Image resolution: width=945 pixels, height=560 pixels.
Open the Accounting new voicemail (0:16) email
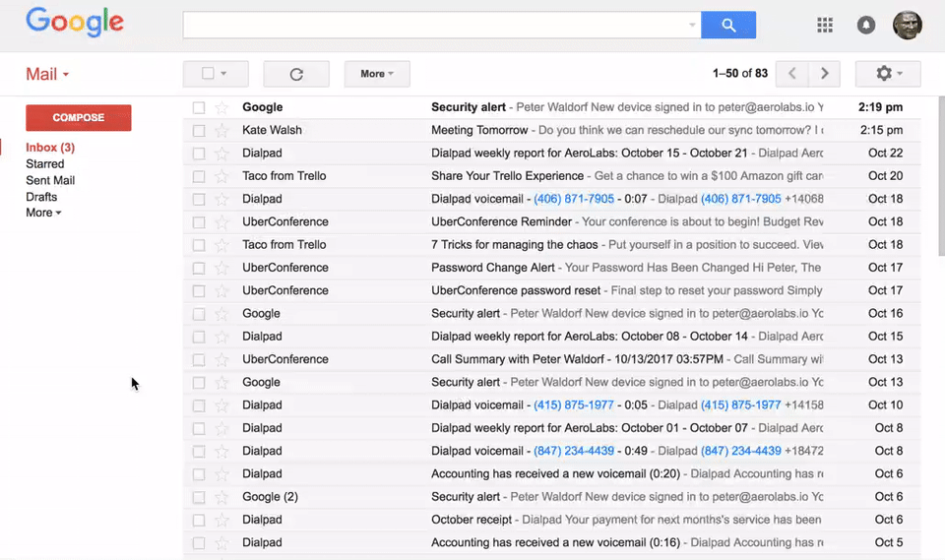tap(551, 542)
